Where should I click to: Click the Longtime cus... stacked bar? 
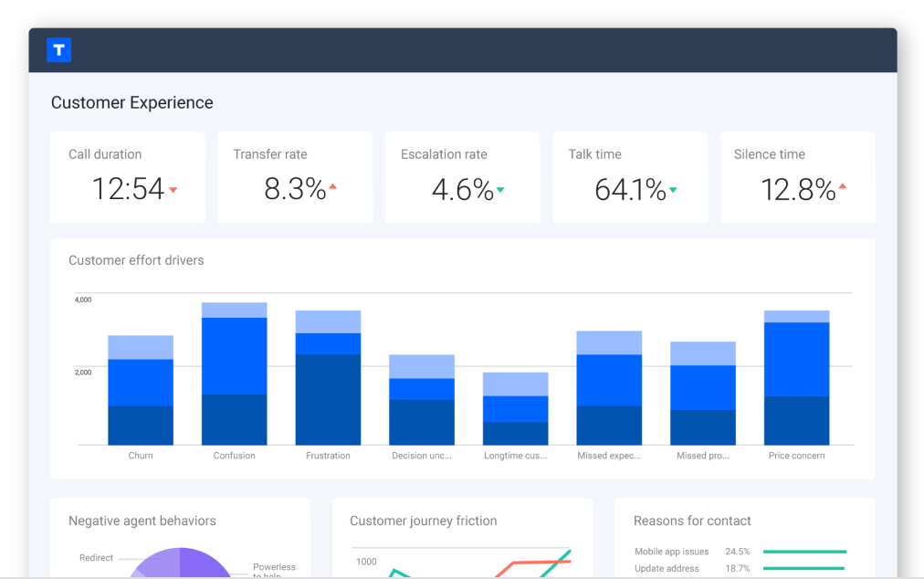516,408
